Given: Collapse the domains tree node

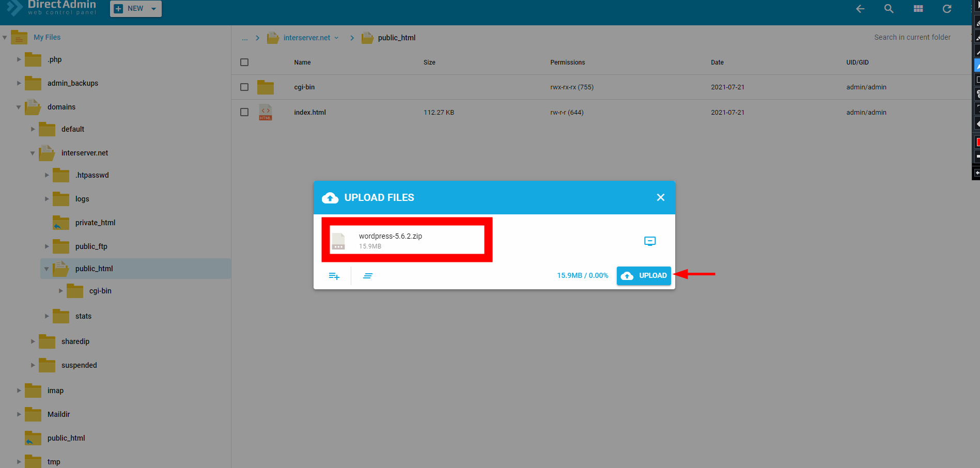Looking at the screenshot, I should 19,107.
